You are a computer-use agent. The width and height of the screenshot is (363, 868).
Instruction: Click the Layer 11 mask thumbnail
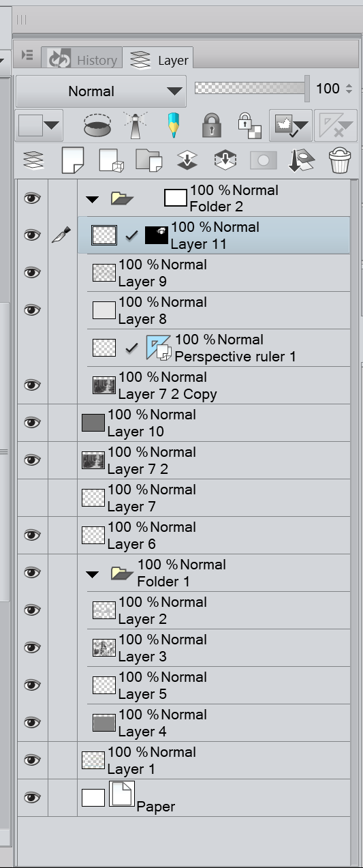[x=156, y=235]
